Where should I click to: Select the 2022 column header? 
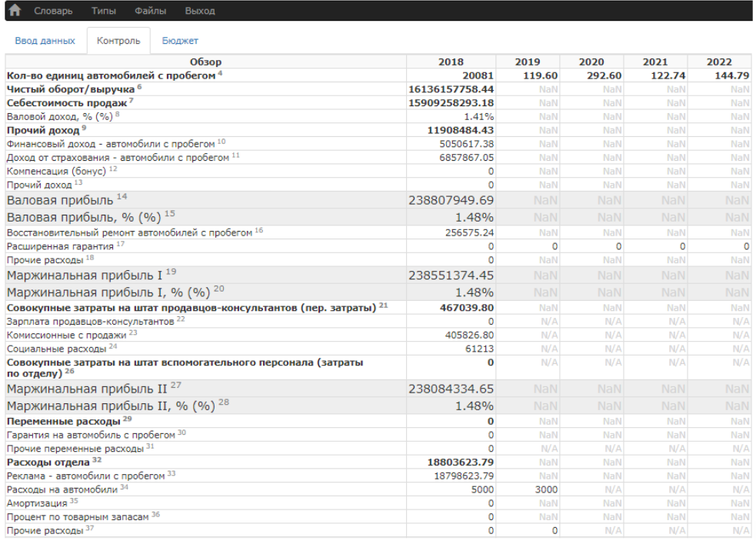point(719,62)
